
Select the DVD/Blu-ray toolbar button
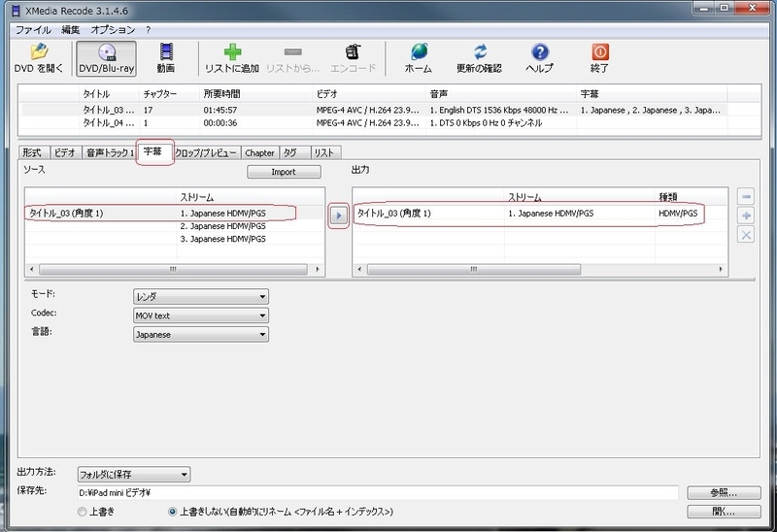point(106,58)
